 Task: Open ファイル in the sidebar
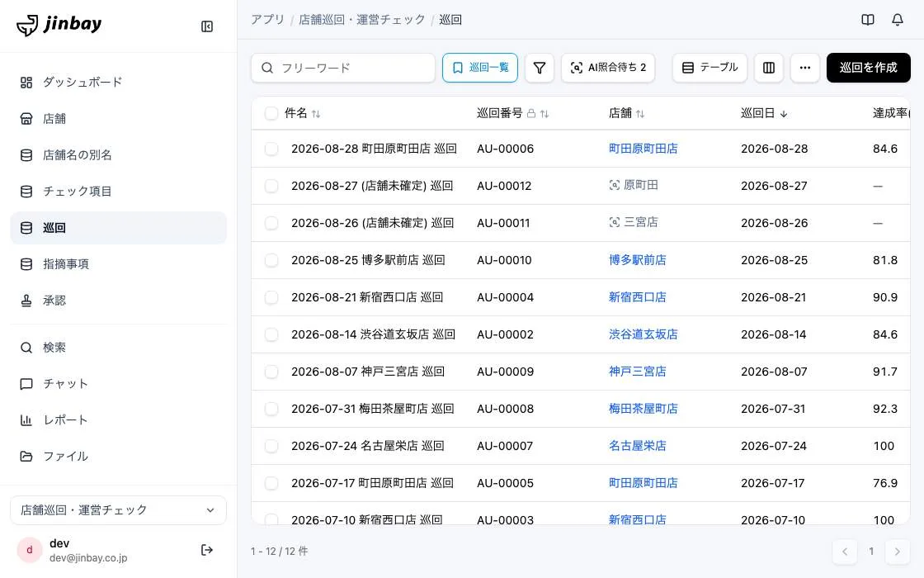pos(118,457)
